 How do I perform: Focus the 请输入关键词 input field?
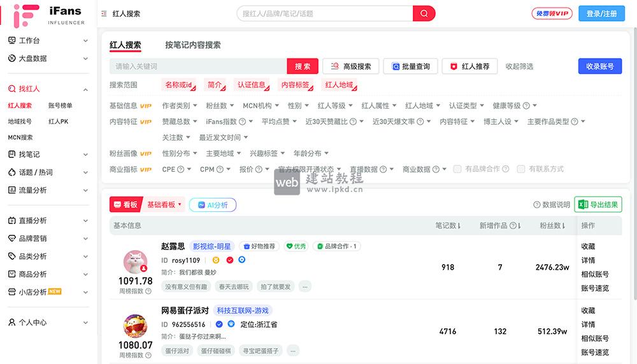(x=198, y=66)
